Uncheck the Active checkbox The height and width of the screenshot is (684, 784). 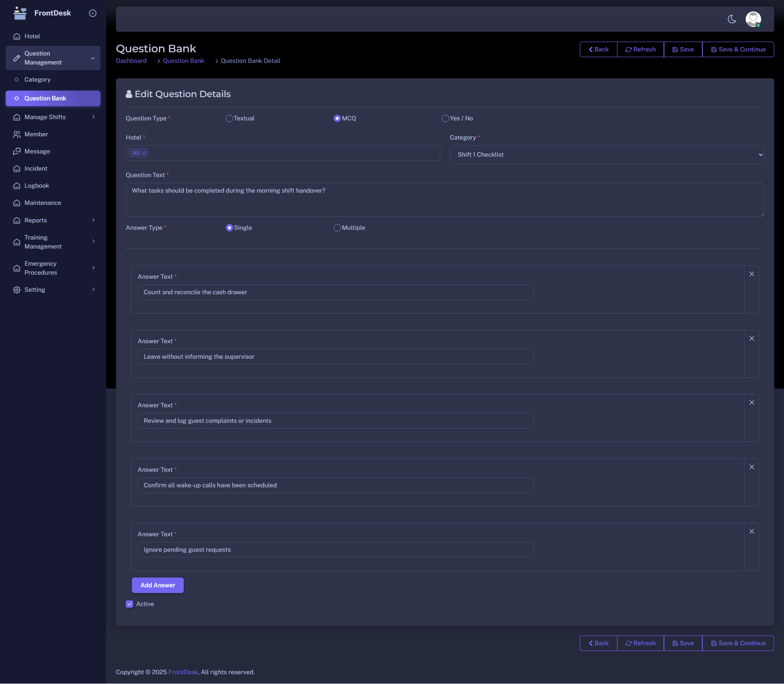click(x=129, y=604)
